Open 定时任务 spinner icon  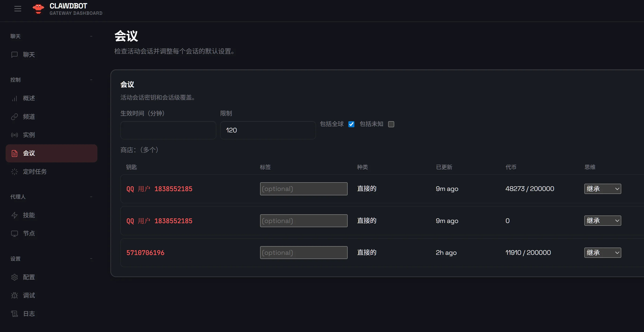click(x=15, y=172)
